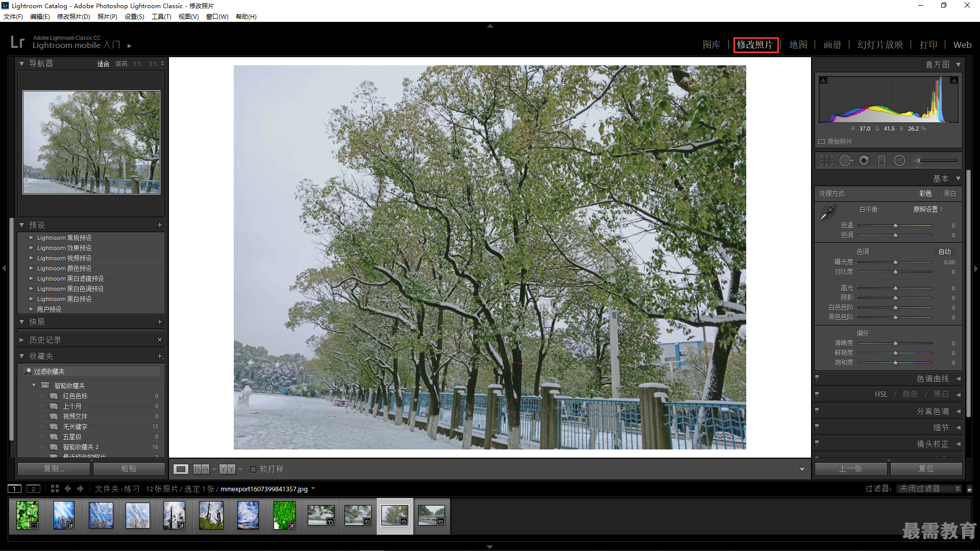
Task: Select the Radial Filter tool
Action: point(899,161)
